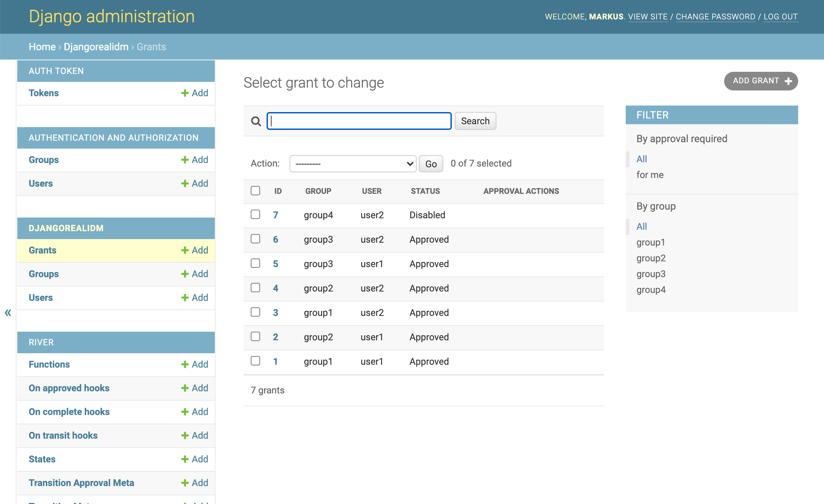The width and height of the screenshot is (824, 504).
Task: Sort by the GROUP column header
Action: pyautogui.click(x=318, y=191)
